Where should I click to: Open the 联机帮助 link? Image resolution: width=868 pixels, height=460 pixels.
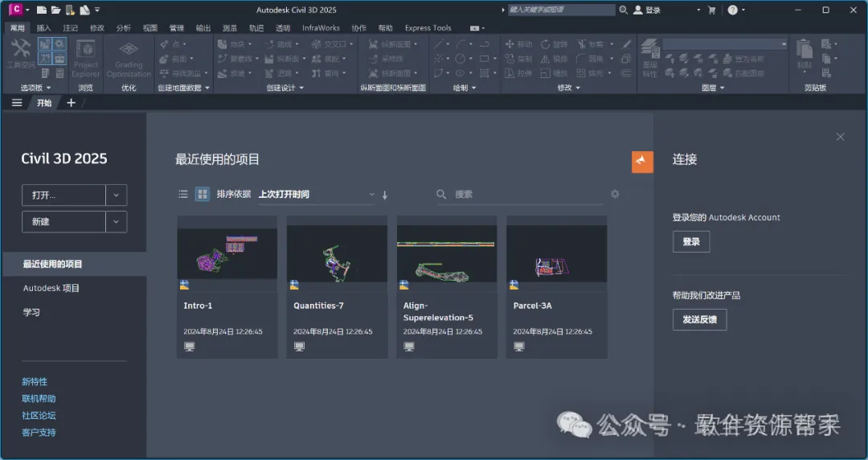pos(39,399)
